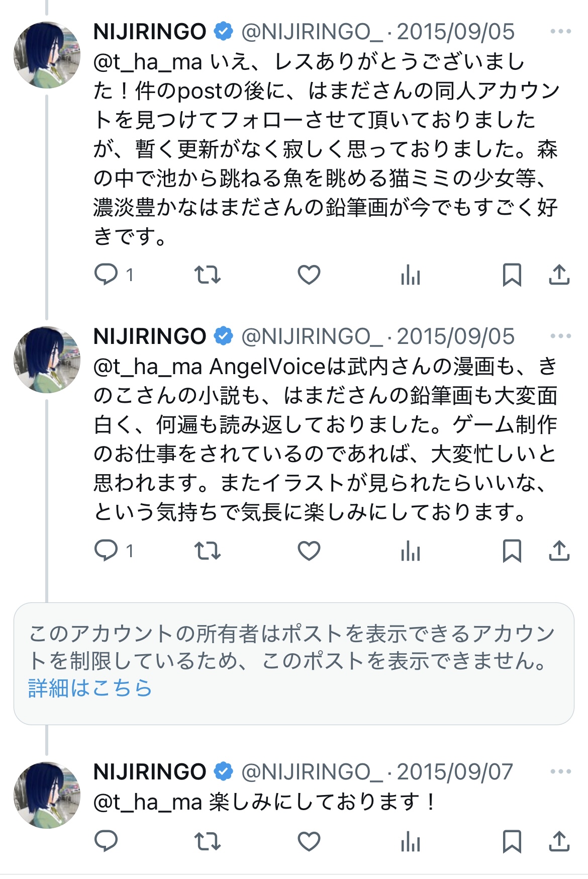Open NIJIRINGO avatar on first post
588x879 pixels.
point(47,55)
